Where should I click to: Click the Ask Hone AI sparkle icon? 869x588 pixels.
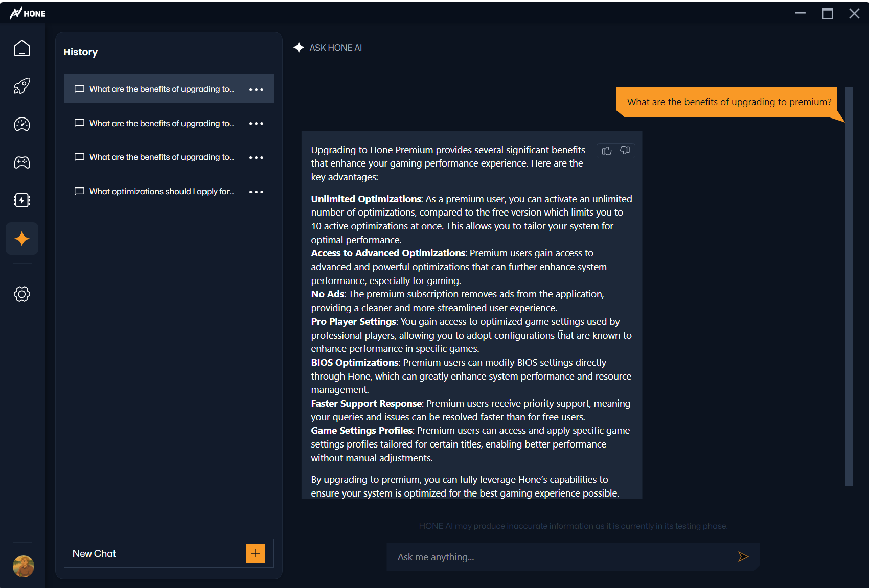(299, 48)
